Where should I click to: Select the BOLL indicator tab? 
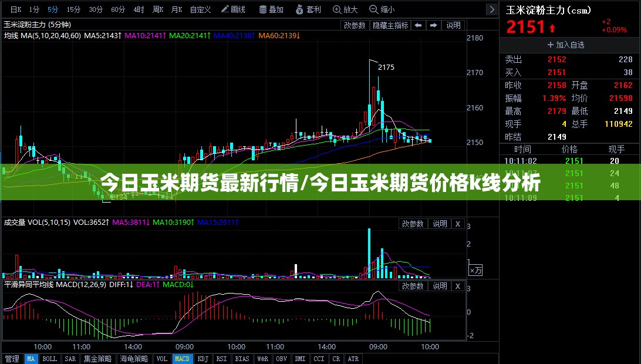50,359
